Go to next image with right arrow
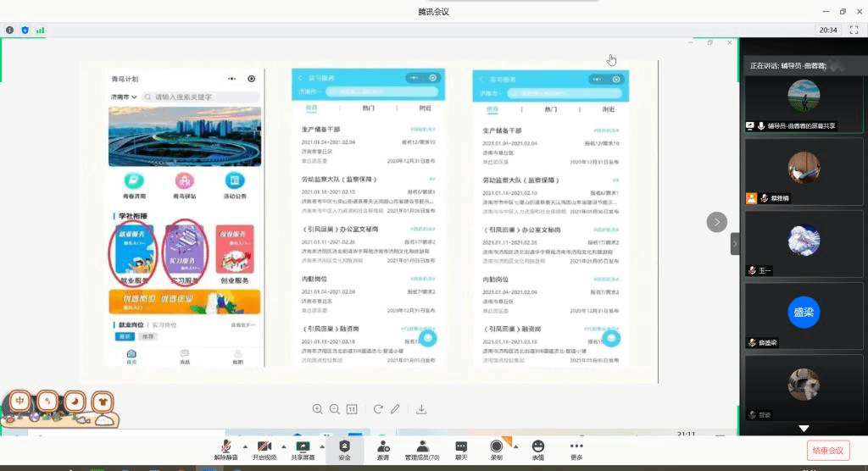Image resolution: width=868 pixels, height=471 pixels. (717, 222)
